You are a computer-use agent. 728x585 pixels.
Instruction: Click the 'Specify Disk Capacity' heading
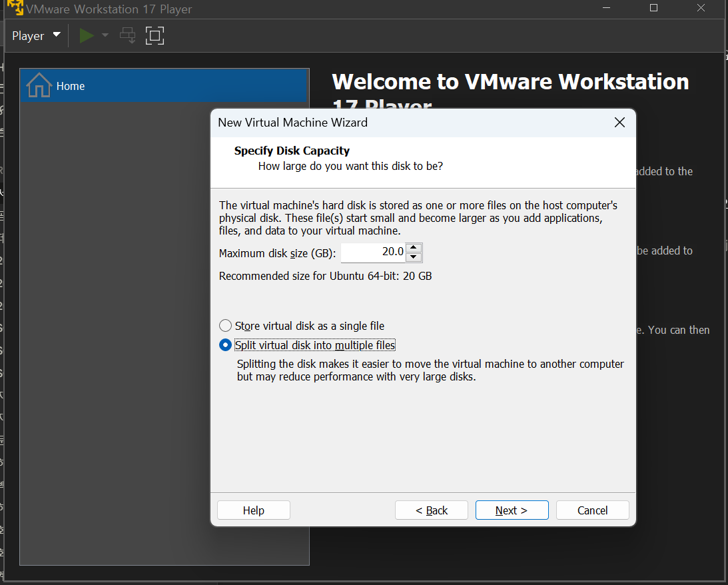tap(292, 151)
